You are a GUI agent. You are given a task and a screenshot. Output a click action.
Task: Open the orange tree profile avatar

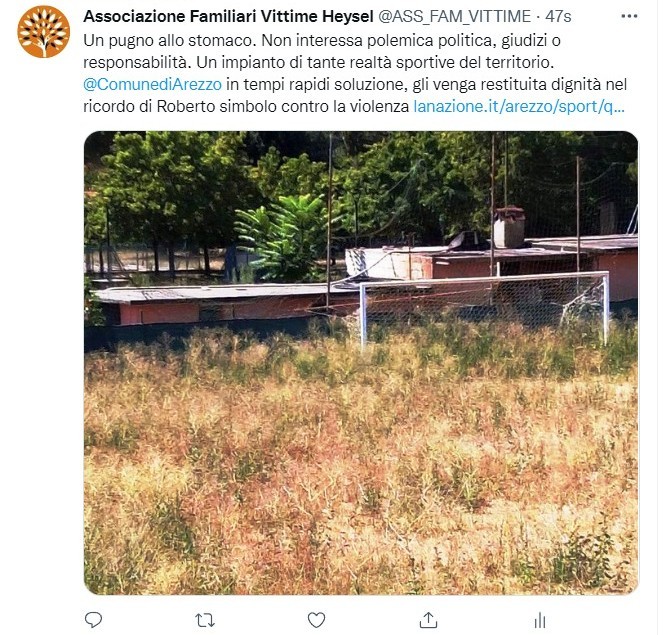pos(44,32)
